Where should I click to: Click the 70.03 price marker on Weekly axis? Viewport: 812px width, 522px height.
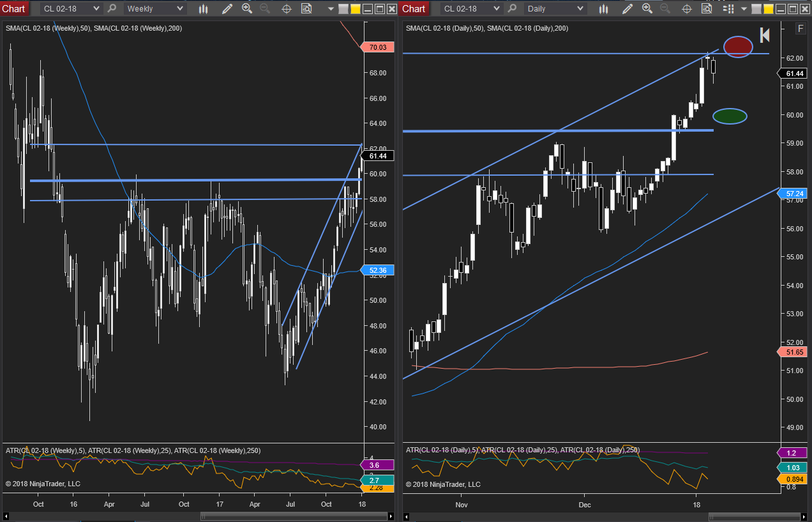tap(378, 47)
